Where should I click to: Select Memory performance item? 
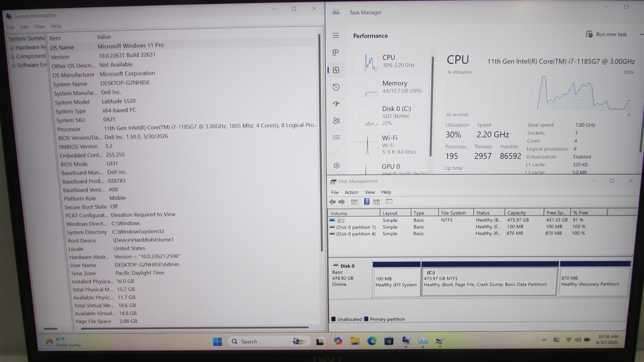point(390,87)
